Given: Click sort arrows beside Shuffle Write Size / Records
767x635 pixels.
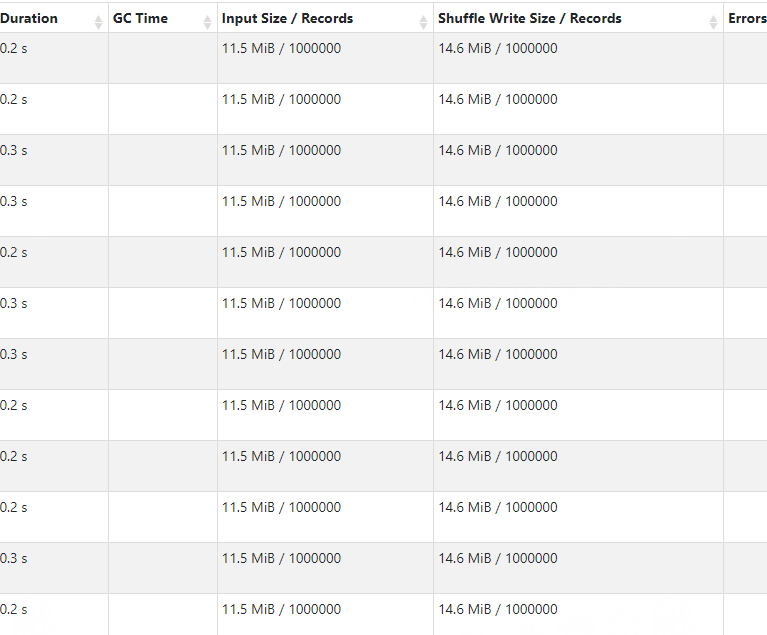Looking at the screenshot, I should (713, 20).
